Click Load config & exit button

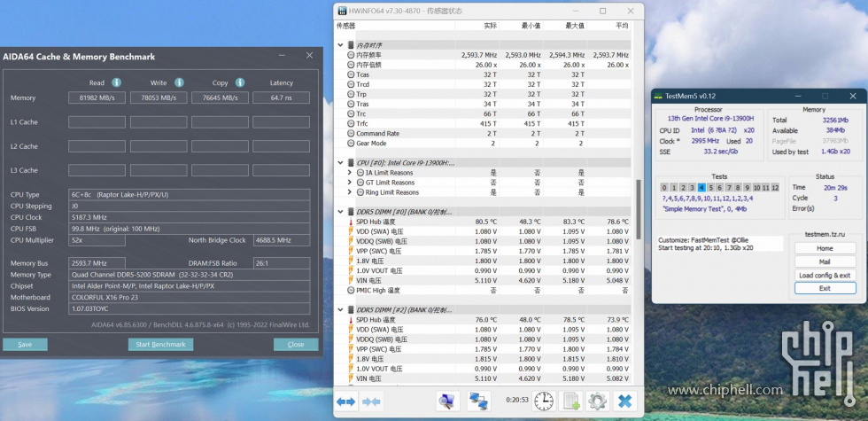click(x=825, y=275)
